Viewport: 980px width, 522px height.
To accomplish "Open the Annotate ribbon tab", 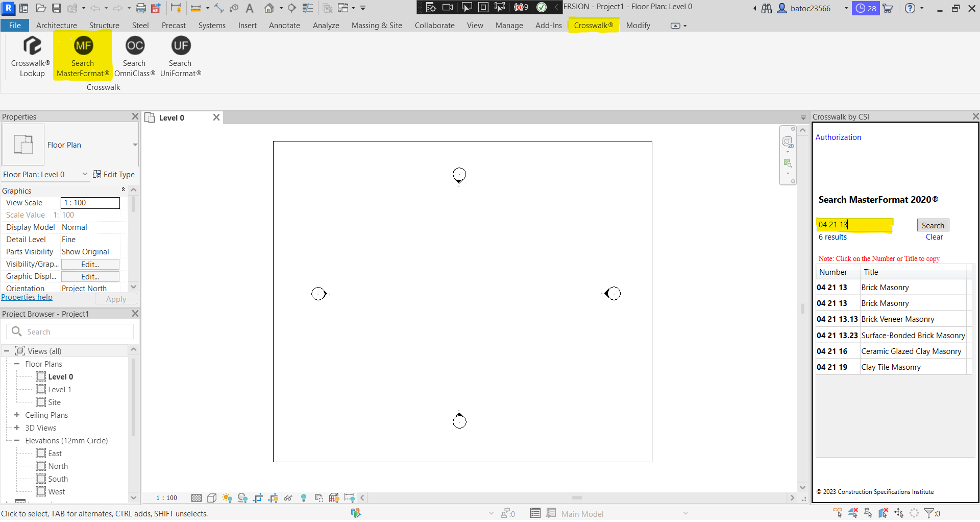I will (x=284, y=26).
